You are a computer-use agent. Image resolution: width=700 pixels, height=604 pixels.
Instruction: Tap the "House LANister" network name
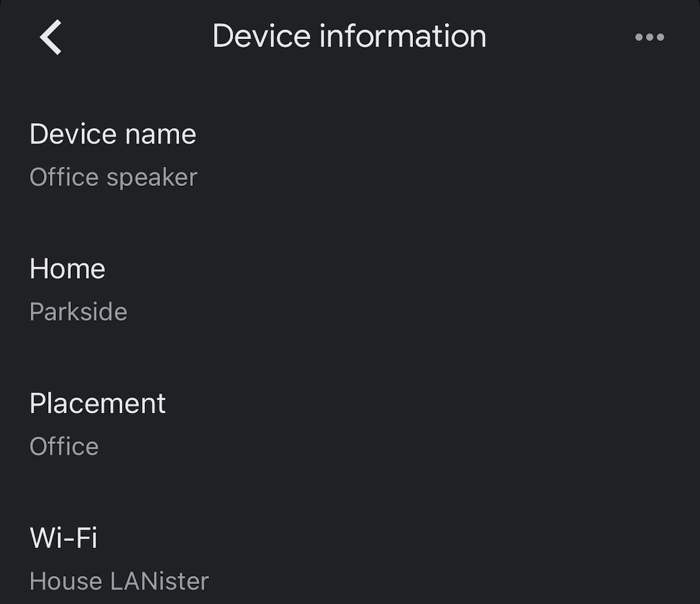[x=119, y=581]
